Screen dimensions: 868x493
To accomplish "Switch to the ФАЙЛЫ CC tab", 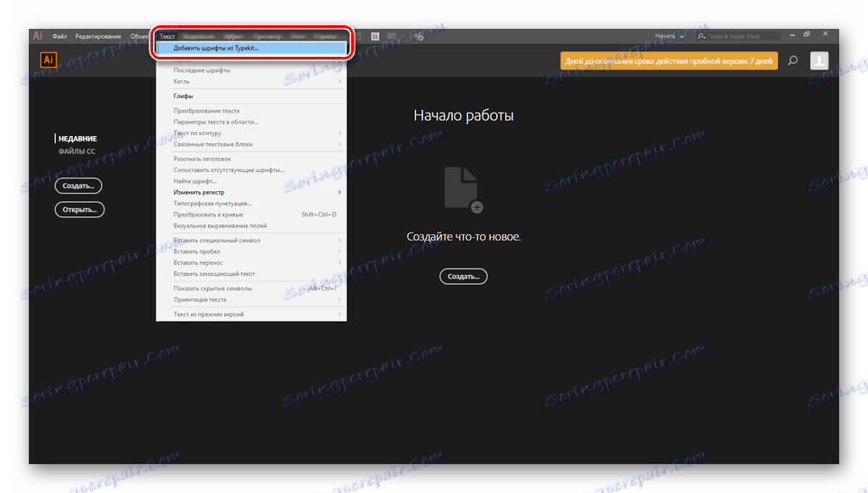I will (77, 151).
